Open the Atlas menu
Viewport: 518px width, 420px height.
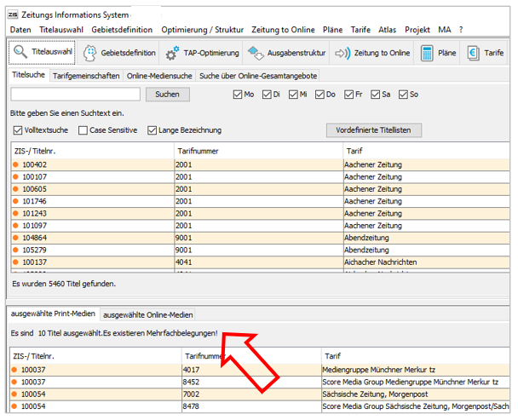point(387,29)
